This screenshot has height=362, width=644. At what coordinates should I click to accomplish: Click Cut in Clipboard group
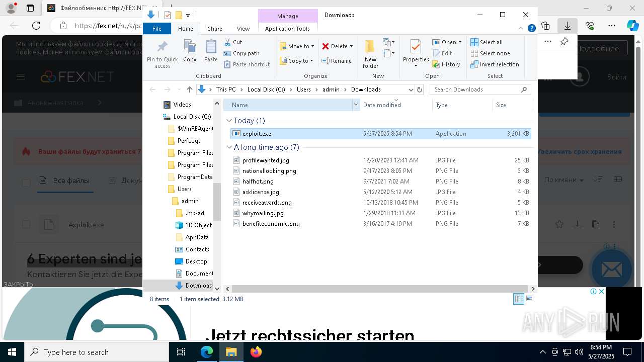pyautogui.click(x=233, y=42)
